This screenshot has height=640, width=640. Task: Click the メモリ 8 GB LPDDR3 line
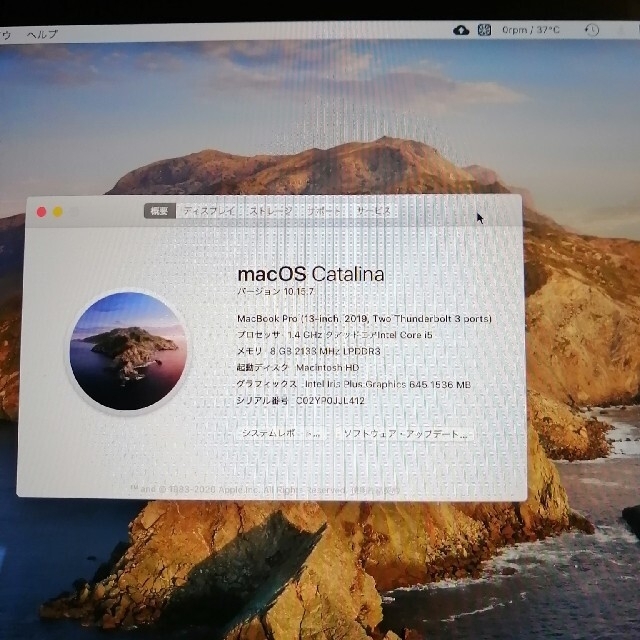[x=309, y=351]
